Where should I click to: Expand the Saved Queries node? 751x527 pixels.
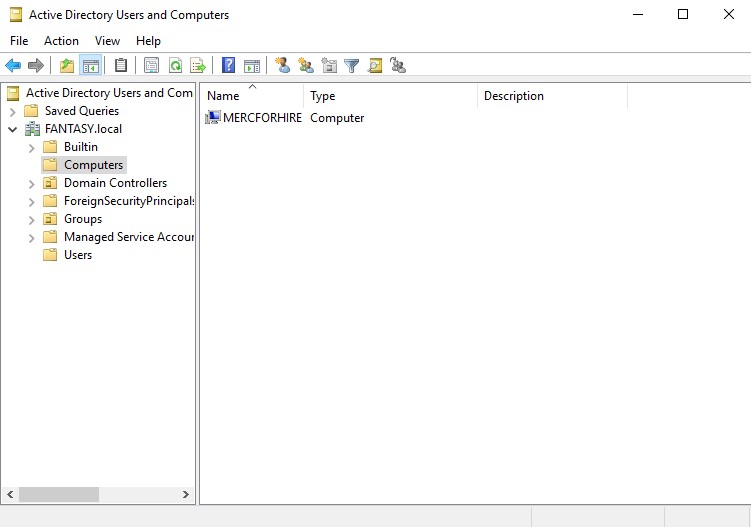pos(13,111)
